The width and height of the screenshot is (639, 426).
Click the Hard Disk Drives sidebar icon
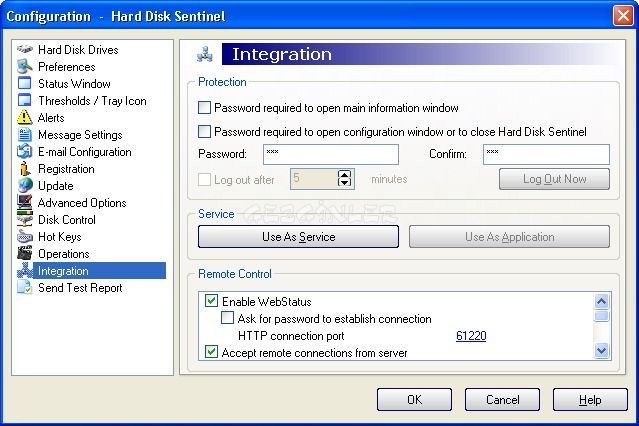pyautogui.click(x=24, y=49)
